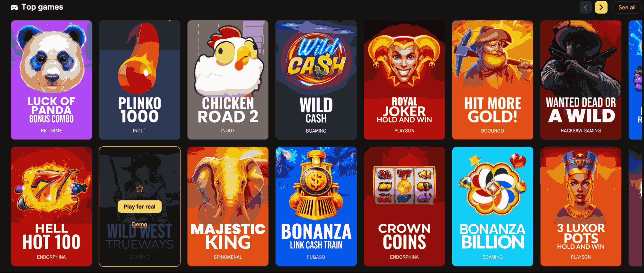Open the Hit More Gold! game tile

click(493, 80)
